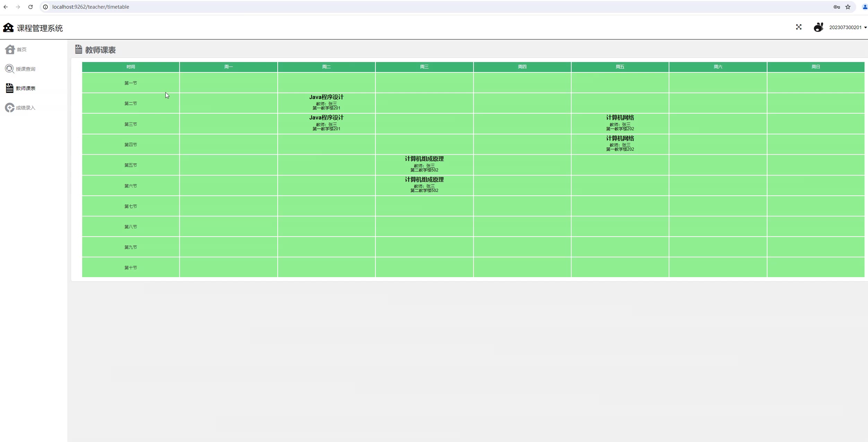
Task: Click the 成绩录入 plus icon
Action: point(10,108)
